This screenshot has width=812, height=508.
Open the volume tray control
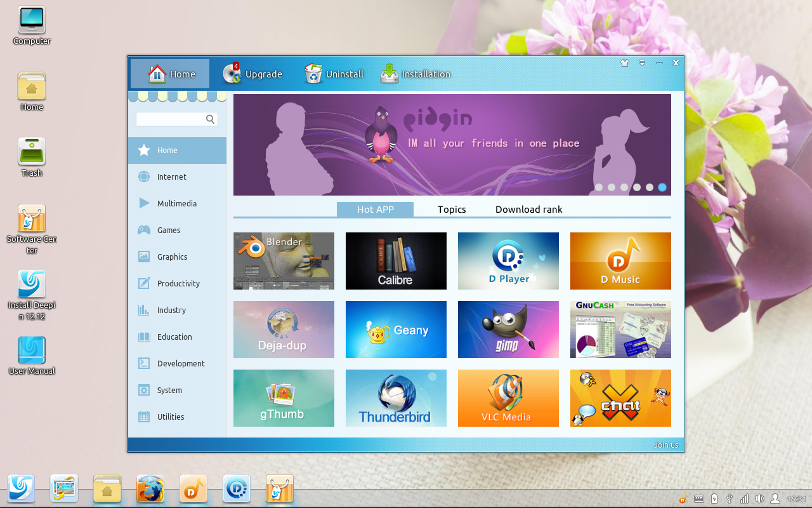point(759,499)
